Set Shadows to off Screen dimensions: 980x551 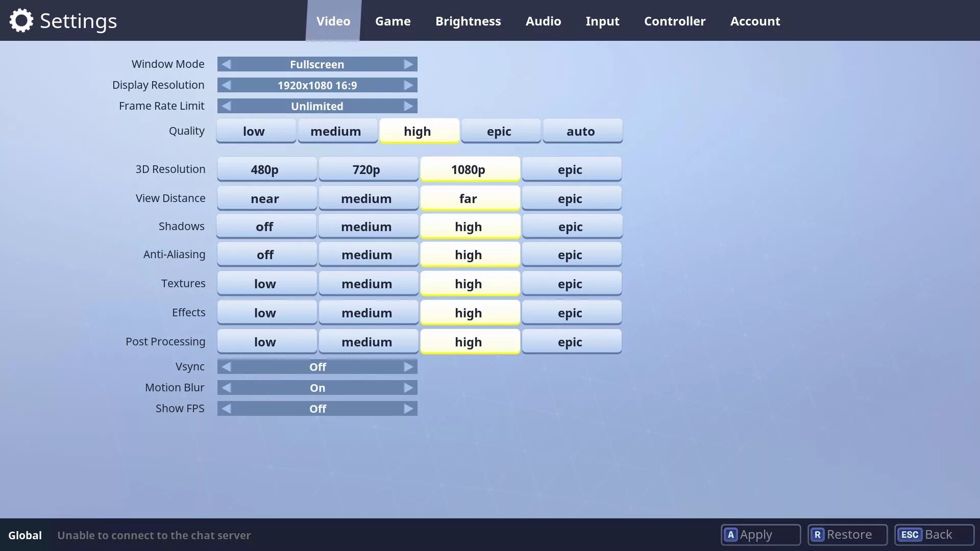click(264, 226)
